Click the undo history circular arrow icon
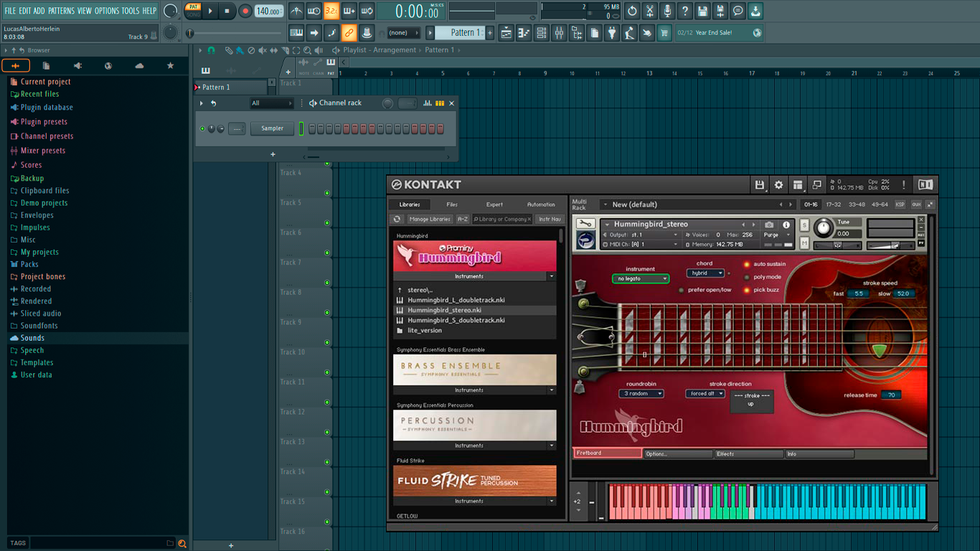980x551 pixels. [632, 11]
